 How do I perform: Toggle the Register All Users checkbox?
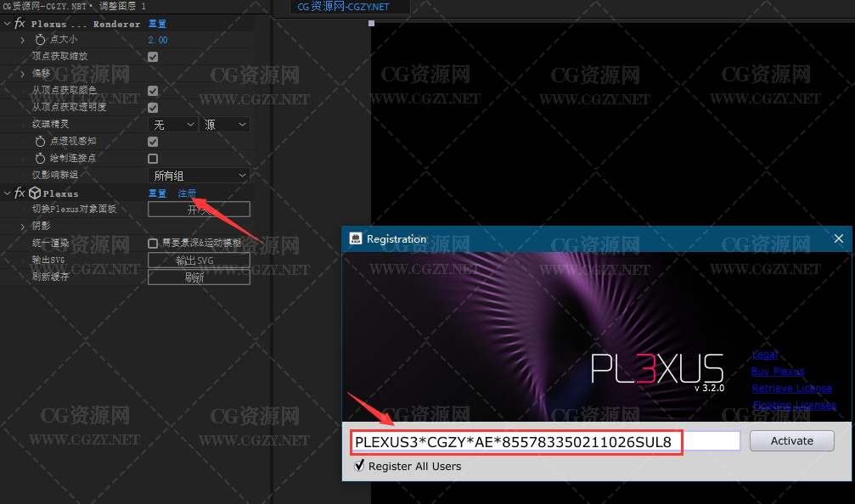click(359, 466)
